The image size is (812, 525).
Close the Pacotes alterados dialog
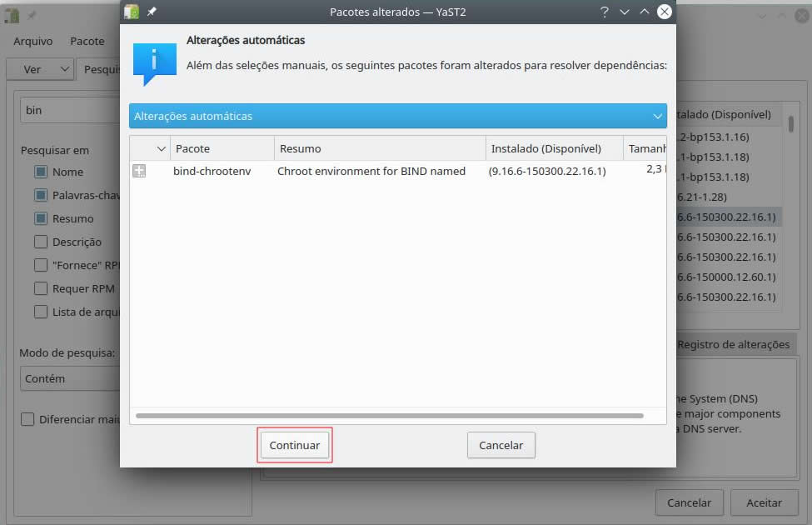coord(664,12)
